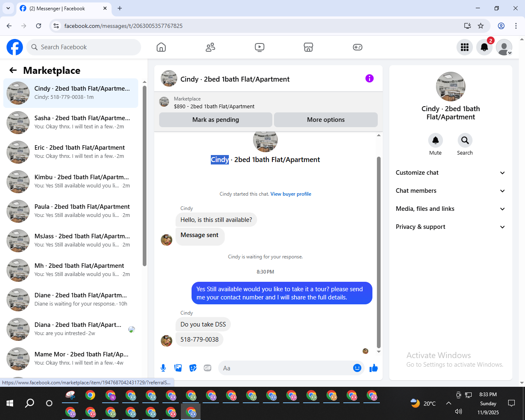Open Mame Mor conversation in chat list

point(71,359)
